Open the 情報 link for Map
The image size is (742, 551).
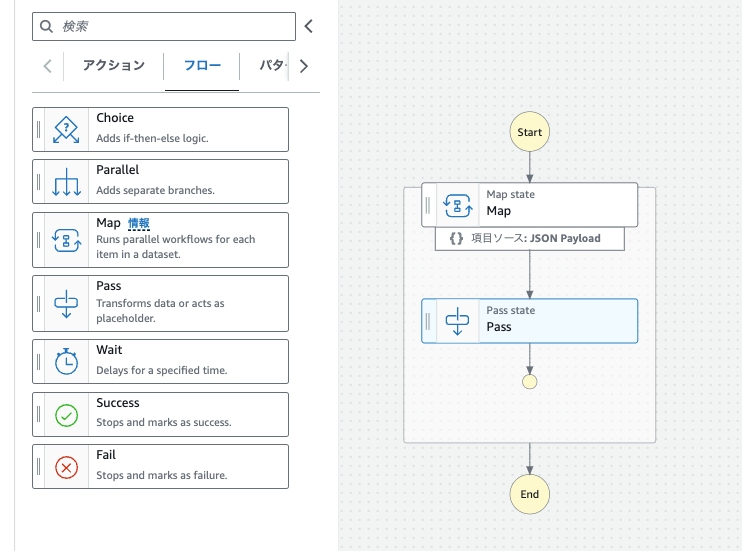pyautogui.click(x=139, y=223)
